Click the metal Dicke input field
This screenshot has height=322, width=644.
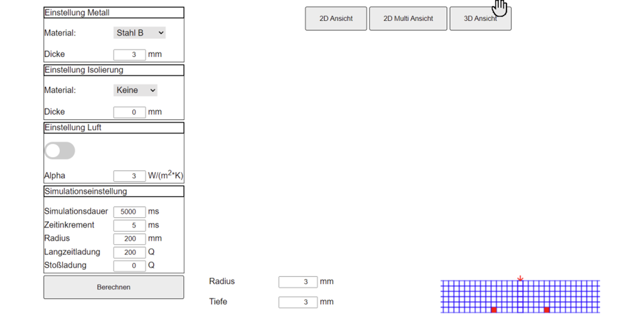coord(129,54)
